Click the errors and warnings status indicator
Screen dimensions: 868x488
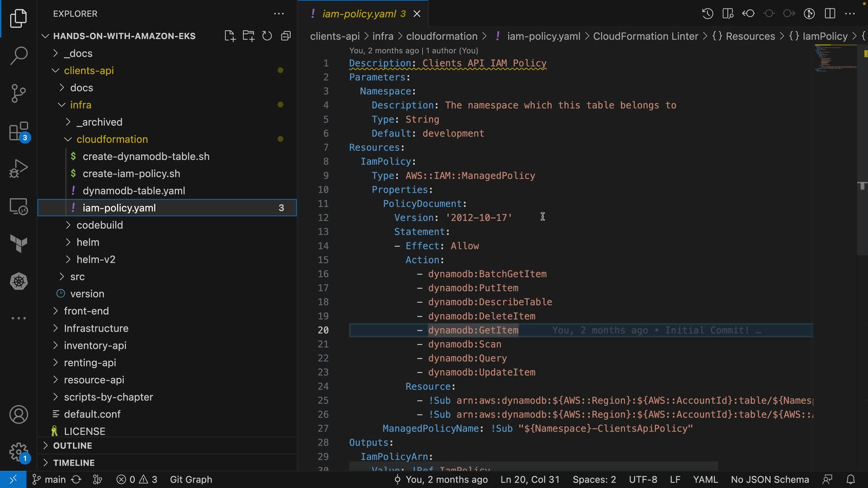pyautogui.click(x=137, y=479)
